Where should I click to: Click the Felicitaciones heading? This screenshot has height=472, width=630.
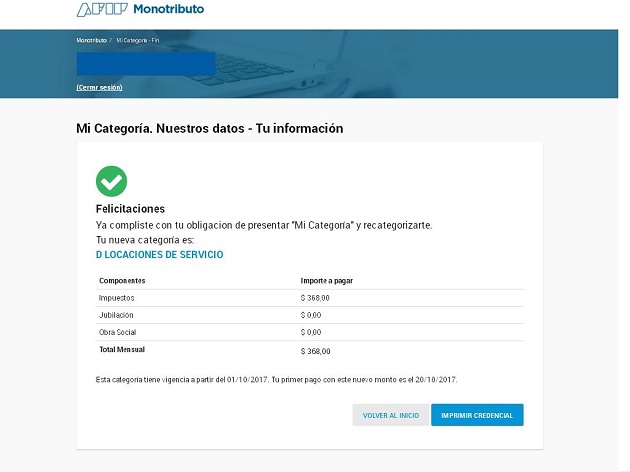(130, 209)
